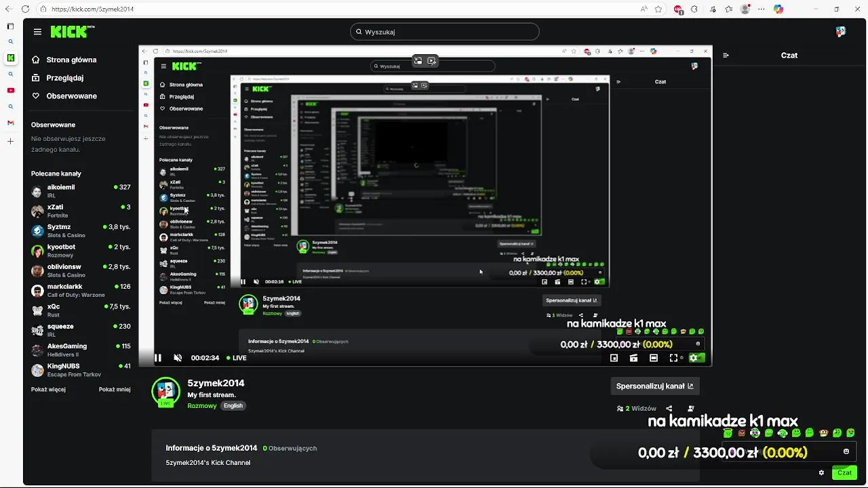Collapse the chat panel with arrow icon
The image size is (868, 488).
click(726, 56)
